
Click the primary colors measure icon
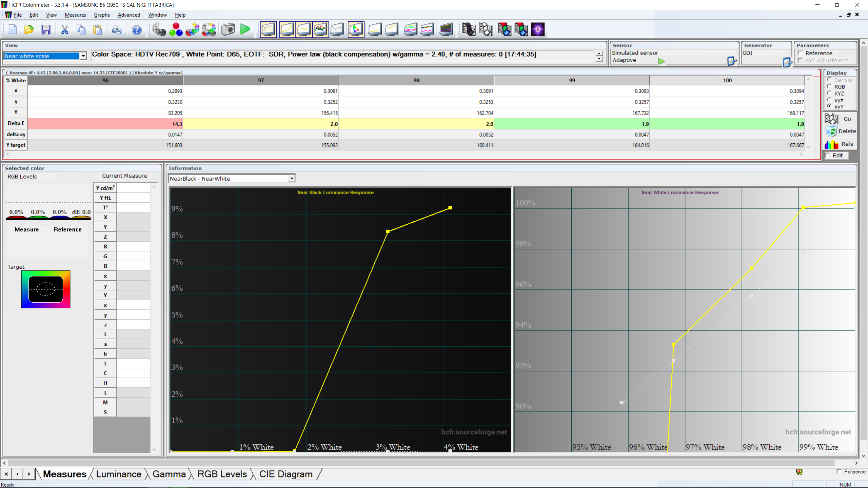[x=176, y=30]
